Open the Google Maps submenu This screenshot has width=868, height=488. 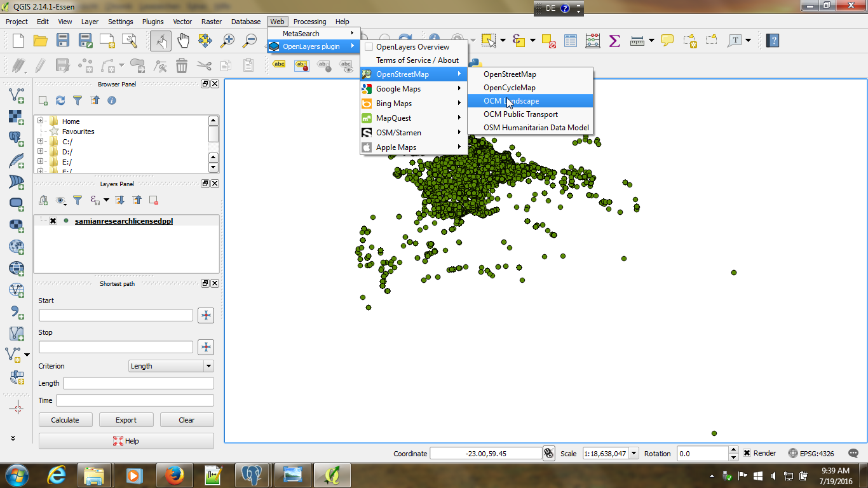click(413, 89)
